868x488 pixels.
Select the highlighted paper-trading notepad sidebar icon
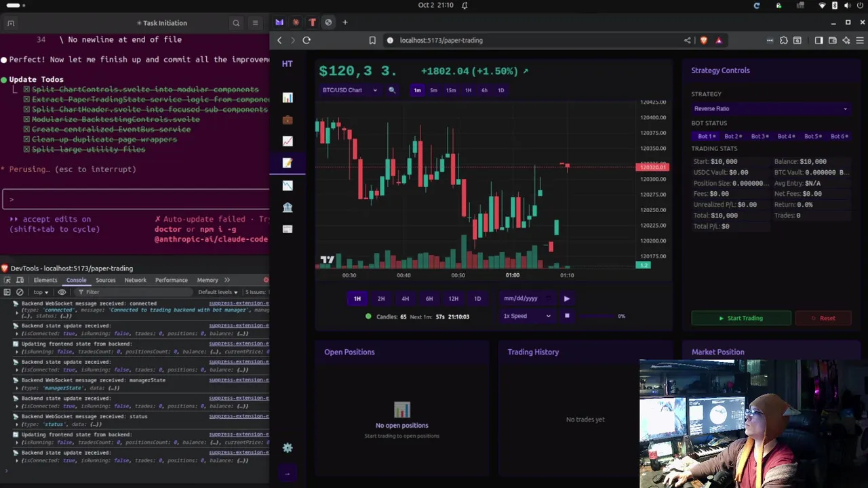[x=288, y=163]
